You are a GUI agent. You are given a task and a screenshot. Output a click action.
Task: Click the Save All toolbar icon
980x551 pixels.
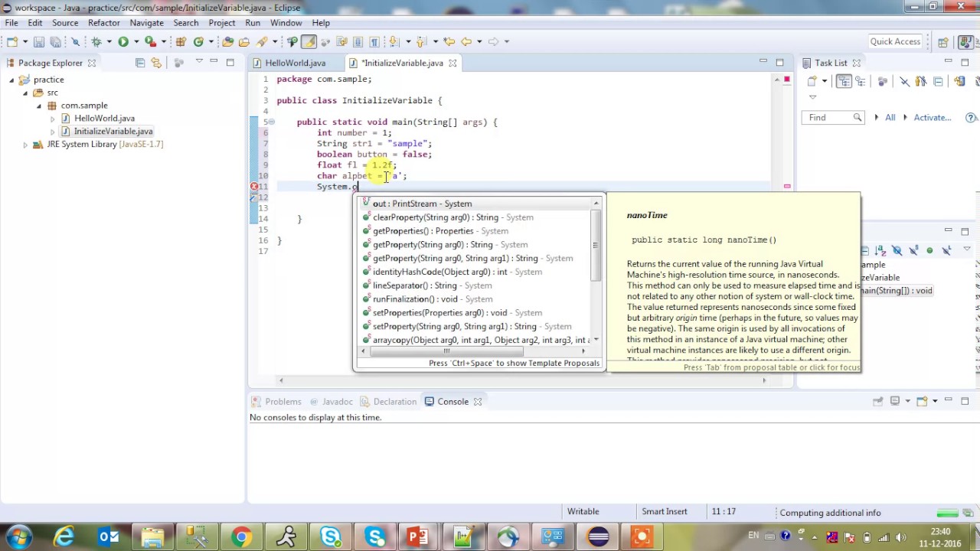click(54, 41)
